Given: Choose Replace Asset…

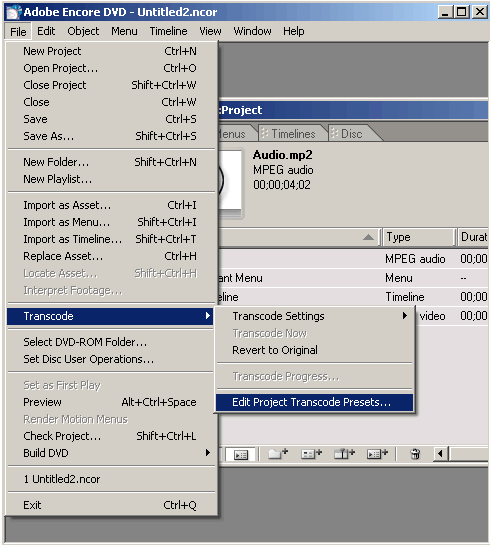Looking at the screenshot, I should 111,256.
